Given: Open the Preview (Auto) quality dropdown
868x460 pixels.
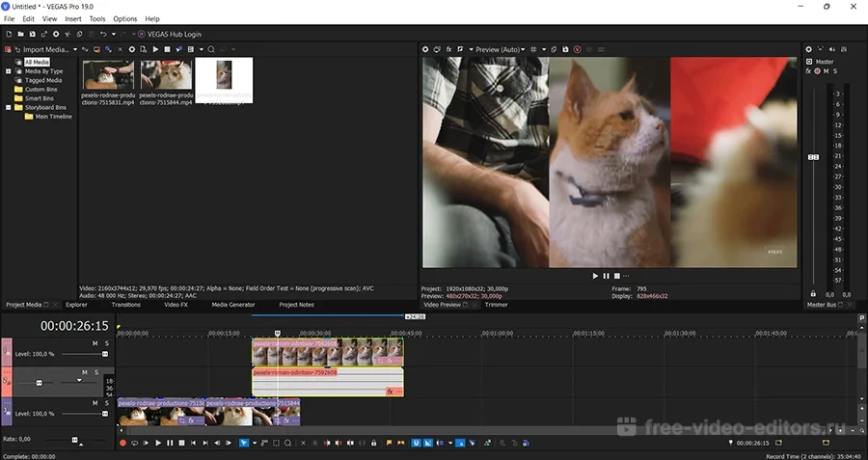Looking at the screenshot, I should (500, 49).
